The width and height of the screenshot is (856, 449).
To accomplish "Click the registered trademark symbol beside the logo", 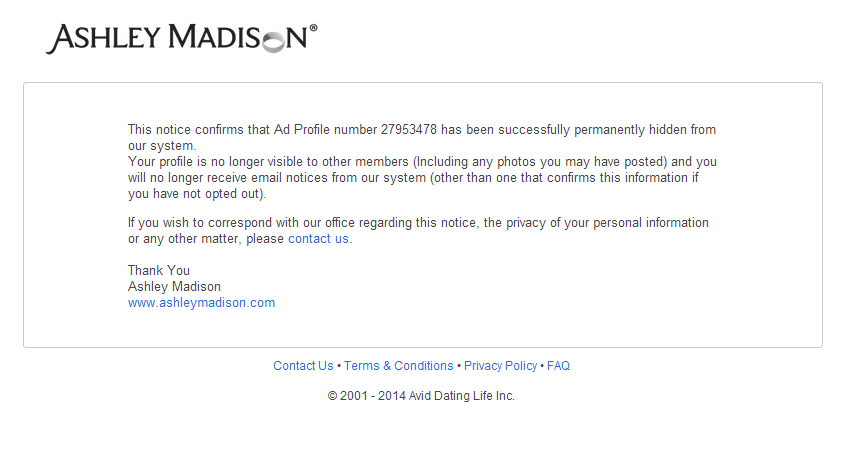I will (x=313, y=27).
